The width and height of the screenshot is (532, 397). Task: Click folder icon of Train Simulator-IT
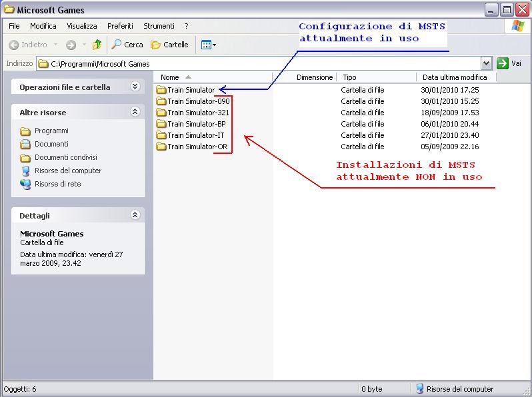point(161,135)
